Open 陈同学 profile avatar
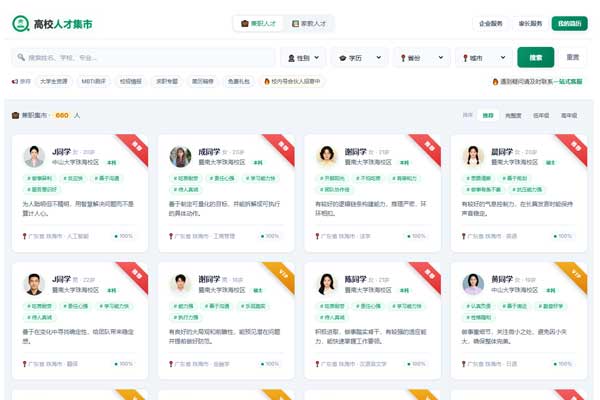The image size is (600, 400). pos(326,284)
